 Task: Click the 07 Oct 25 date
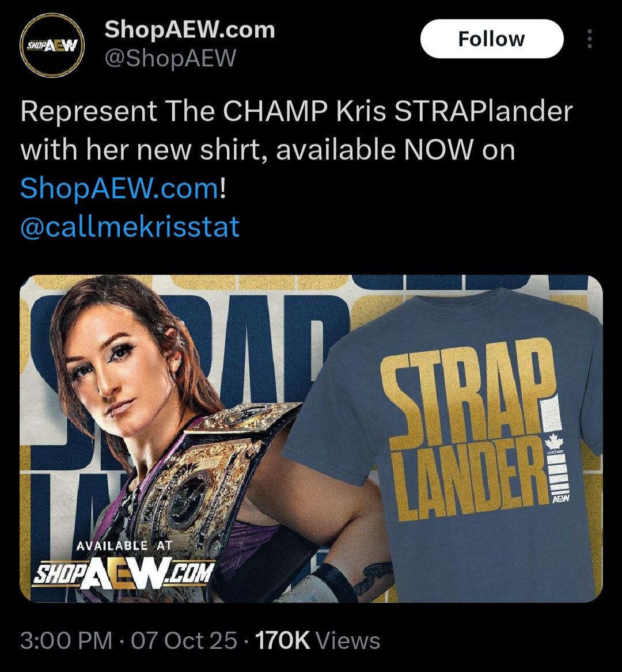(184, 641)
